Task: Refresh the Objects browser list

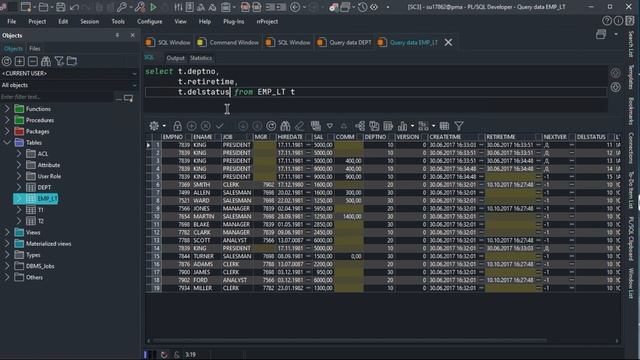Action: (7, 61)
